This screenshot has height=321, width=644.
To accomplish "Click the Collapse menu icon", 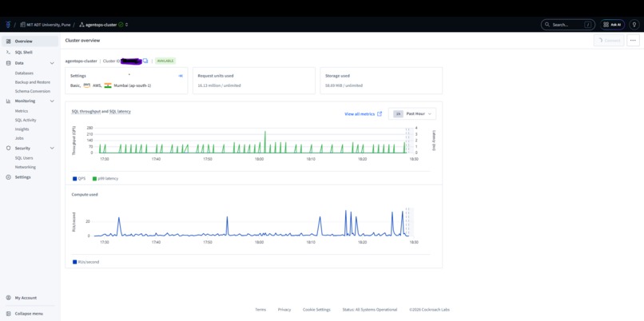I will pos(9,314).
